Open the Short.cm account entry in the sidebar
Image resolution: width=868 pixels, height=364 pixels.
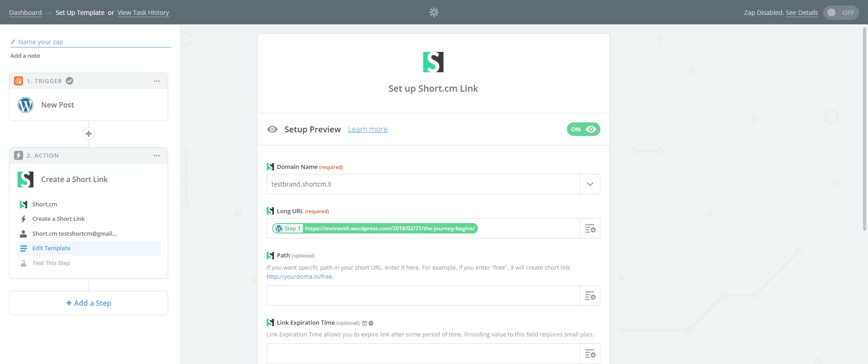point(74,234)
